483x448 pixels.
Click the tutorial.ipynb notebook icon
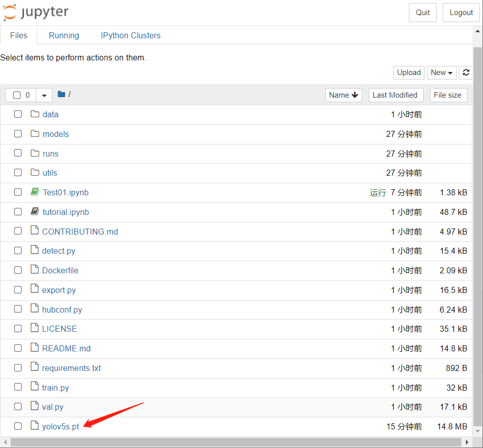[35, 212]
